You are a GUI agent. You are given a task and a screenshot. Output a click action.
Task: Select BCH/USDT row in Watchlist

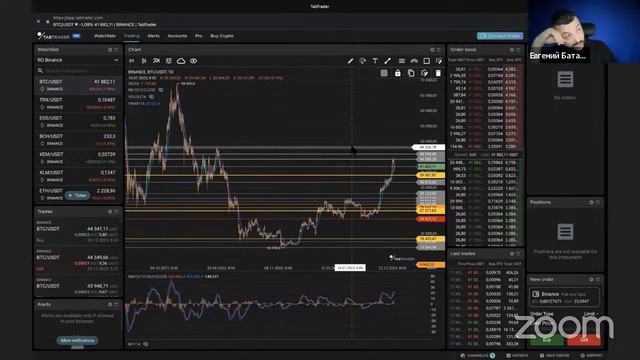point(78,140)
